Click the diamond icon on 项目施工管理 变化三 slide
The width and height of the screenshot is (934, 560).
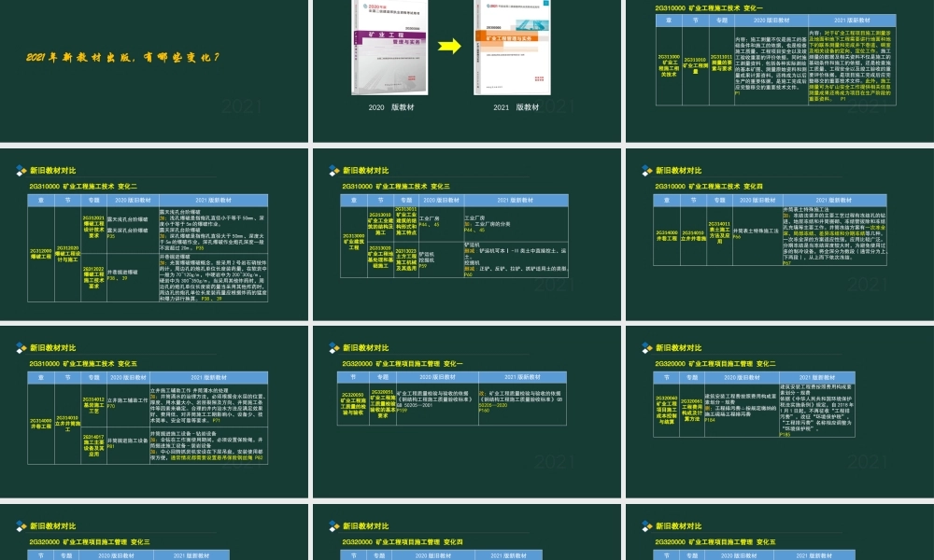(21, 526)
